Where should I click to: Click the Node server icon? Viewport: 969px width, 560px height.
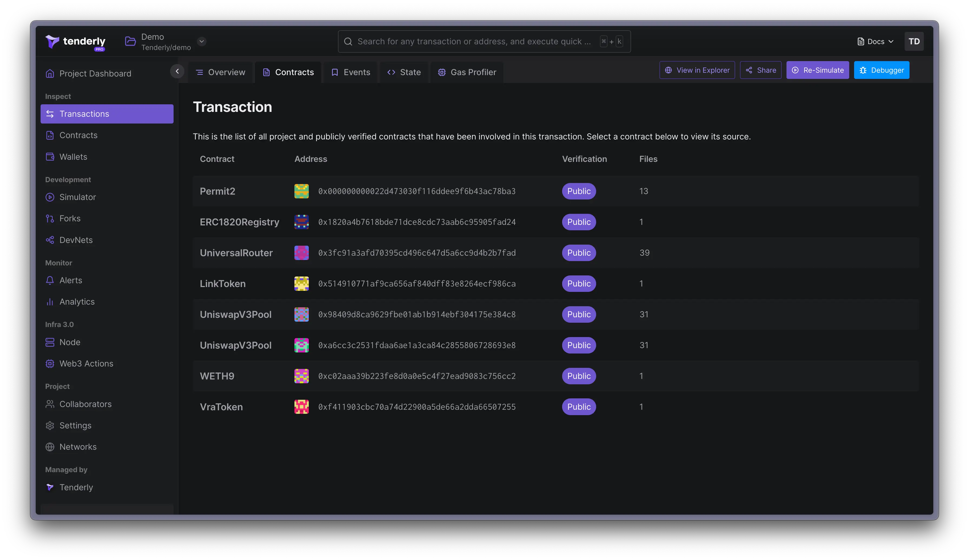click(x=50, y=342)
